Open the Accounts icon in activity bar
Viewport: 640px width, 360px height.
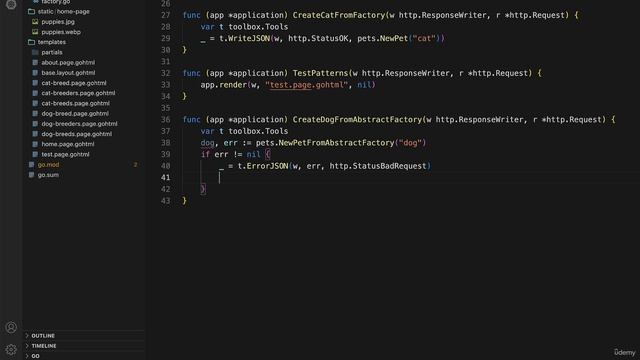11,327
